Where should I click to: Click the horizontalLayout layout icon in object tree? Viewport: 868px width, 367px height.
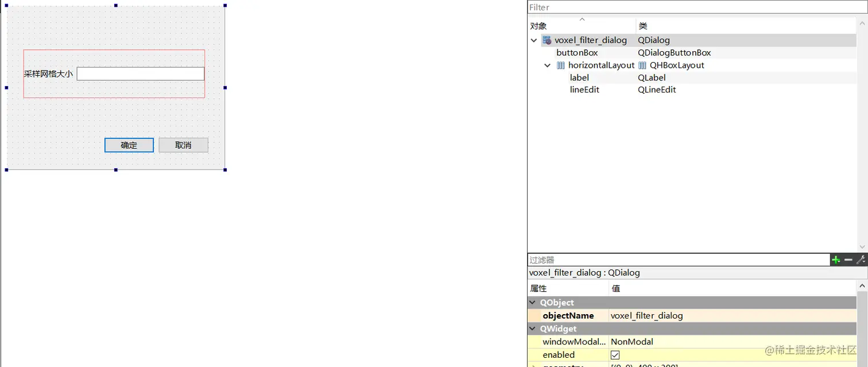pyautogui.click(x=561, y=65)
